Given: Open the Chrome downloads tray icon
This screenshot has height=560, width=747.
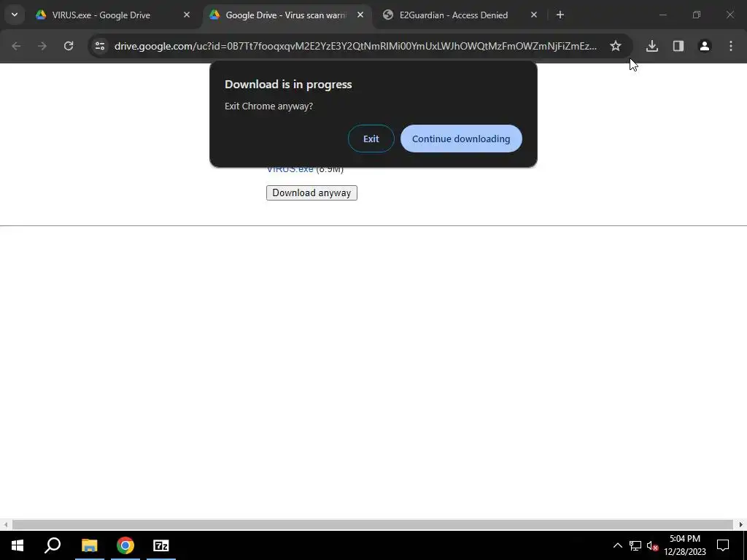Looking at the screenshot, I should pos(652,46).
